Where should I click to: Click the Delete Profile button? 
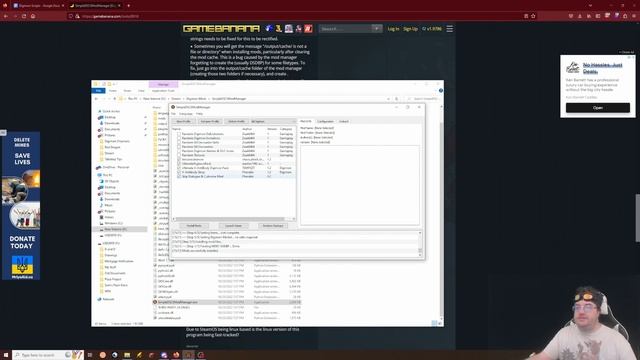click(x=236, y=121)
